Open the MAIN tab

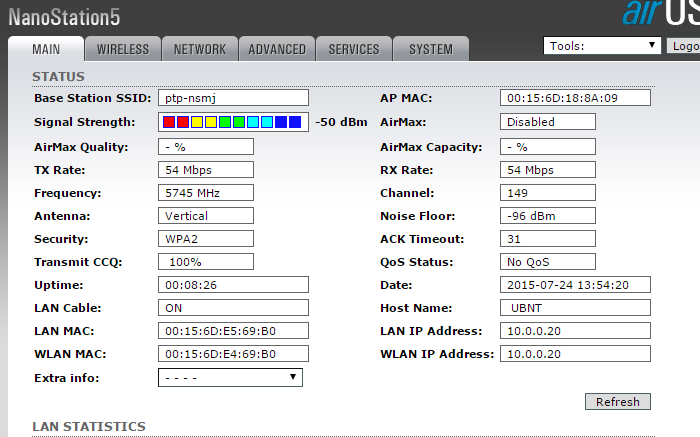tap(46, 49)
